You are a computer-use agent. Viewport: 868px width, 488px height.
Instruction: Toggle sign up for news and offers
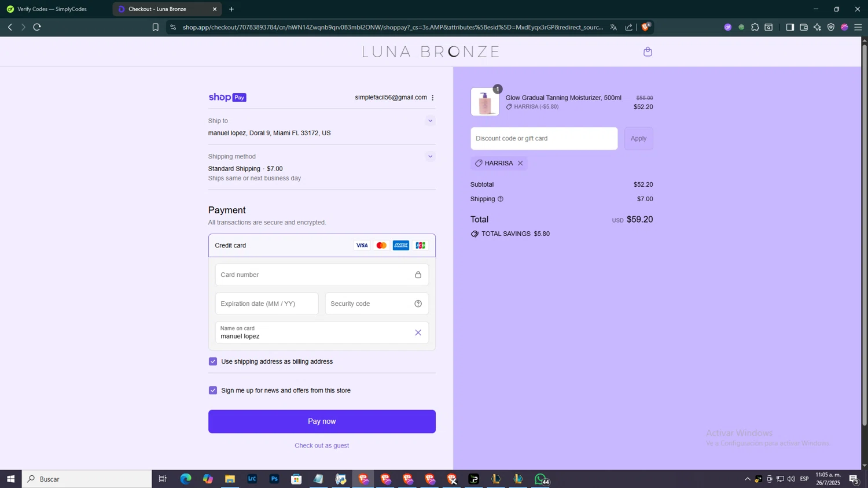pyautogui.click(x=213, y=390)
